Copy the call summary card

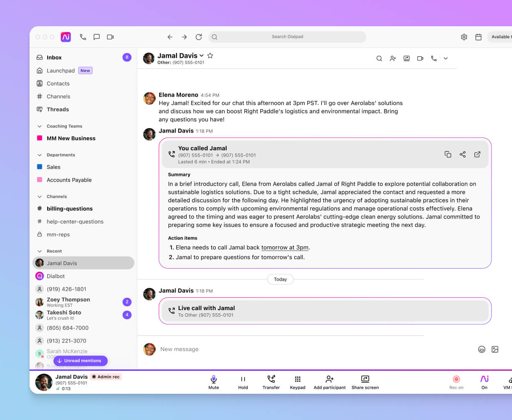(448, 154)
